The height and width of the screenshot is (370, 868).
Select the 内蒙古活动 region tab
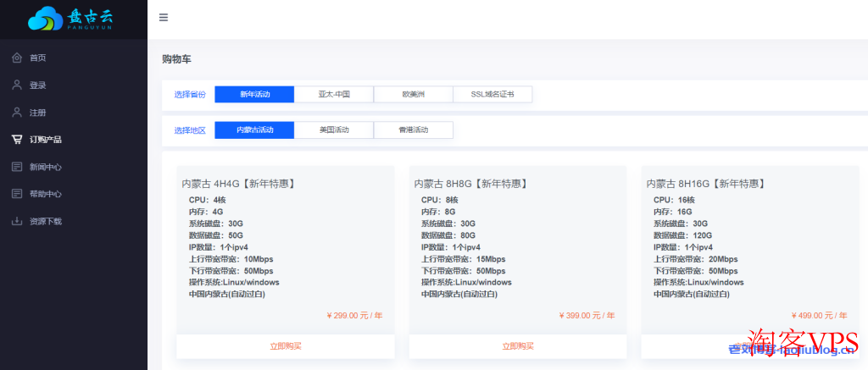coord(254,130)
